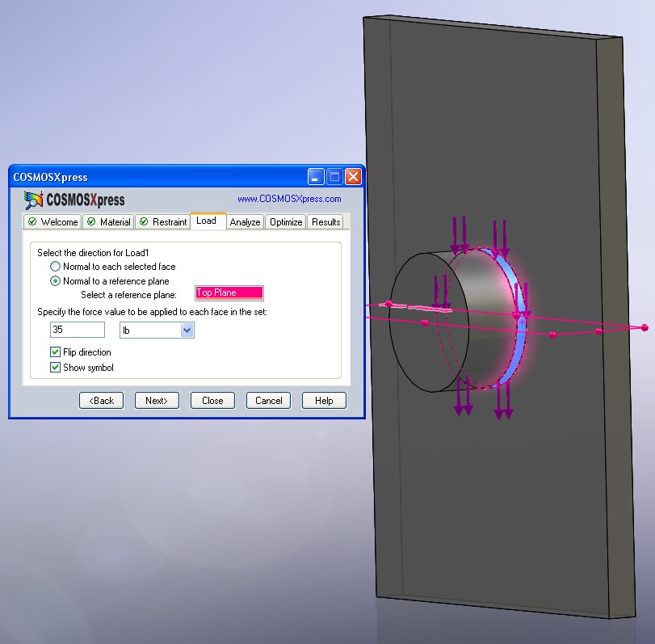
Task: Switch to the Welcome tab
Action: tap(53, 222)
